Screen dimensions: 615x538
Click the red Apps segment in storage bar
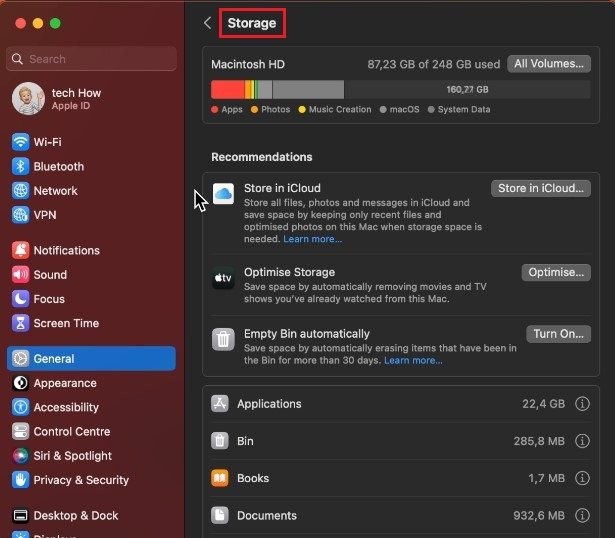click(227, 89)
